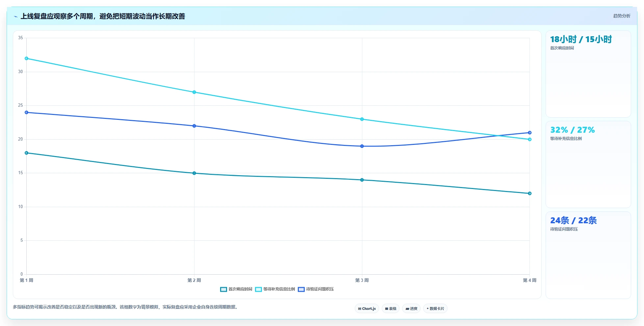Image resolution: width=644 pixels, height=326 pixels.
Task: Toggle the 首次响应时间 legend entry
Action: (x=236, y=289)
